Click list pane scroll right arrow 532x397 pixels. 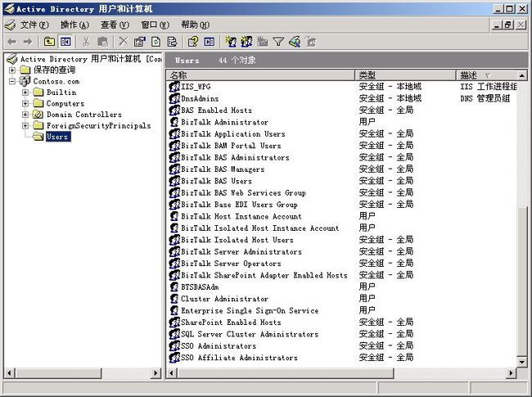coord(511,373)
